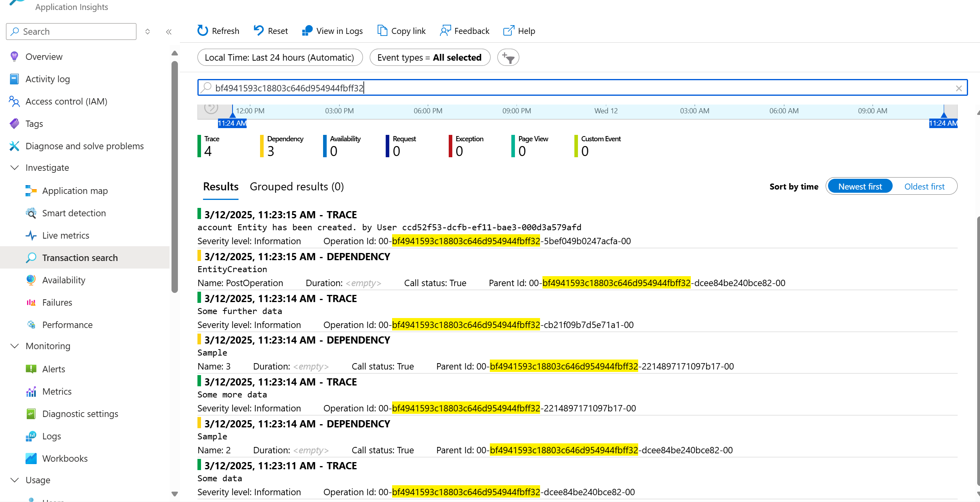Open Diagnose and solve problems
This screenshot has width=980, height=502.
click(85, 146)
